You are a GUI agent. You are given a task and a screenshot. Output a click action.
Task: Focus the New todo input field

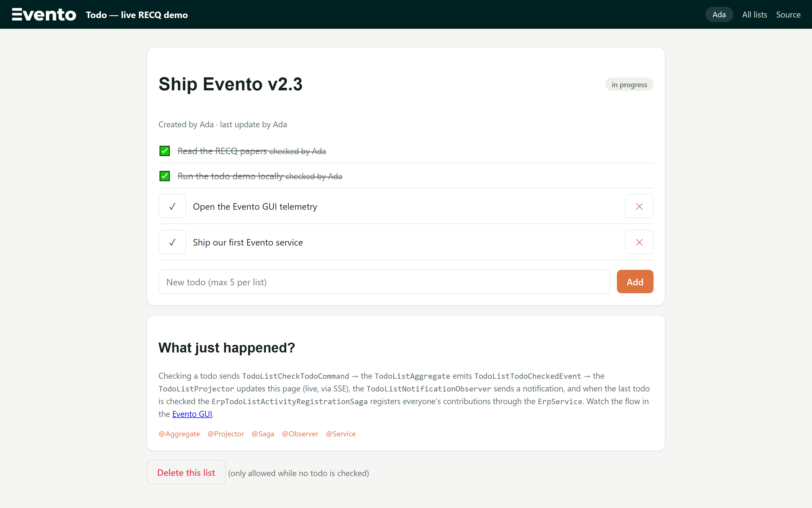384,282
